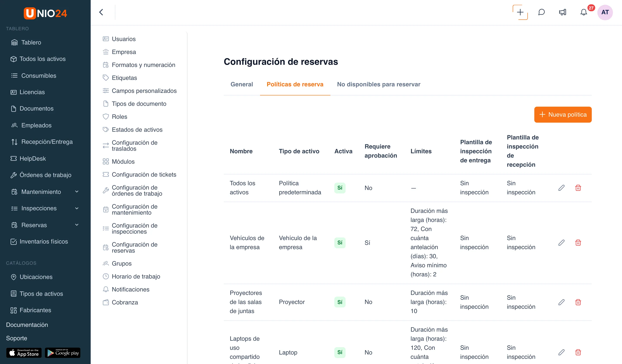The image size is (622, 364).
Task: Edit the Proyectores de las salas policy
Action: [561, 302]
